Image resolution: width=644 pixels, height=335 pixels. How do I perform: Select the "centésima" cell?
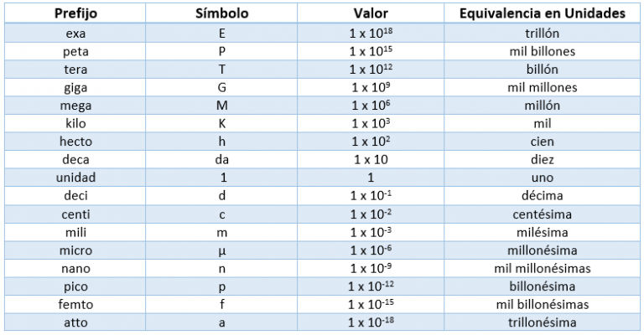(543, 214)
